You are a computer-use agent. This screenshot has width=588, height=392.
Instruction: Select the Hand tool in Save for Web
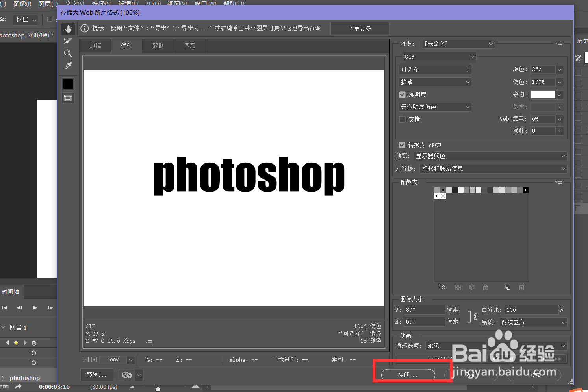click(68, 29)
